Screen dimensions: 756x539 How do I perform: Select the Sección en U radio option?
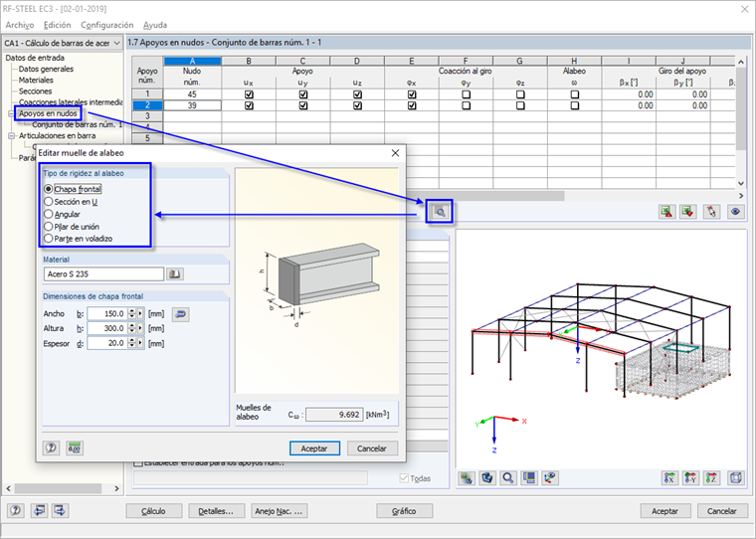click(48, 202)
